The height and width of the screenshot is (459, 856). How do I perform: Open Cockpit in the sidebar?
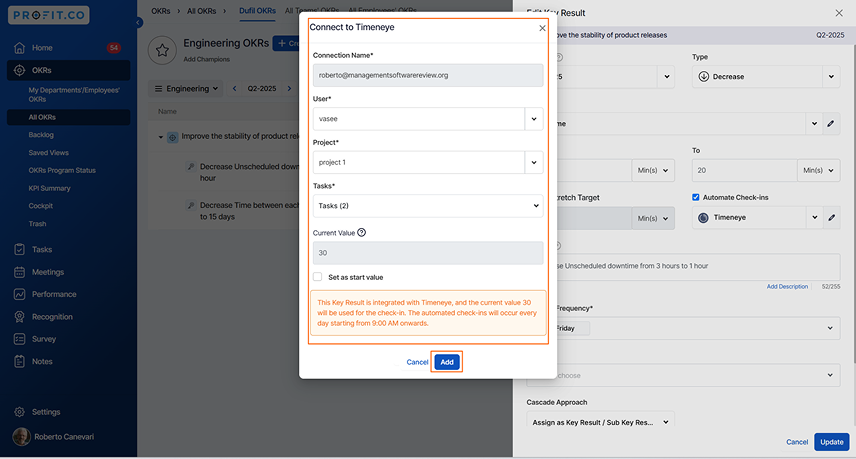click(x=40, y=206)
